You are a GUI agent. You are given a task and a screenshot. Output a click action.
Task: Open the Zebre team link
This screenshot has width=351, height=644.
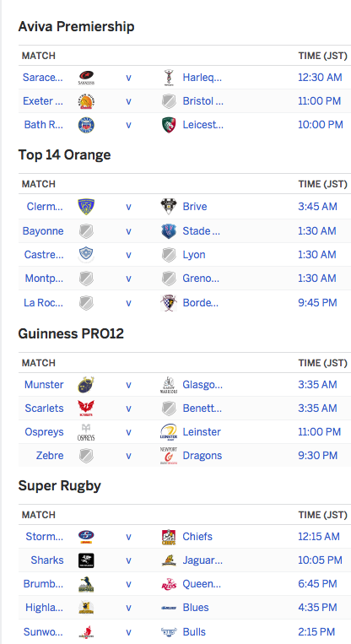(50, 456)
